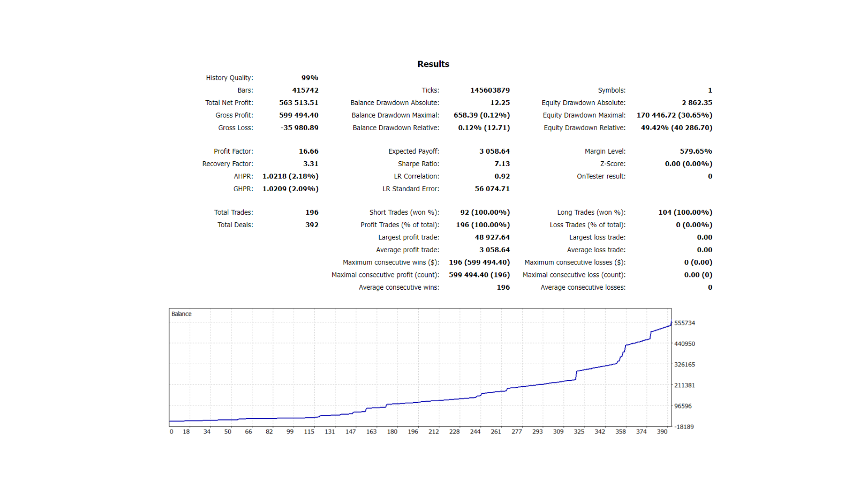Click the Expected Payoff value 3 058.64
This screenshot has width=868, height=488.
click(494, 151)
